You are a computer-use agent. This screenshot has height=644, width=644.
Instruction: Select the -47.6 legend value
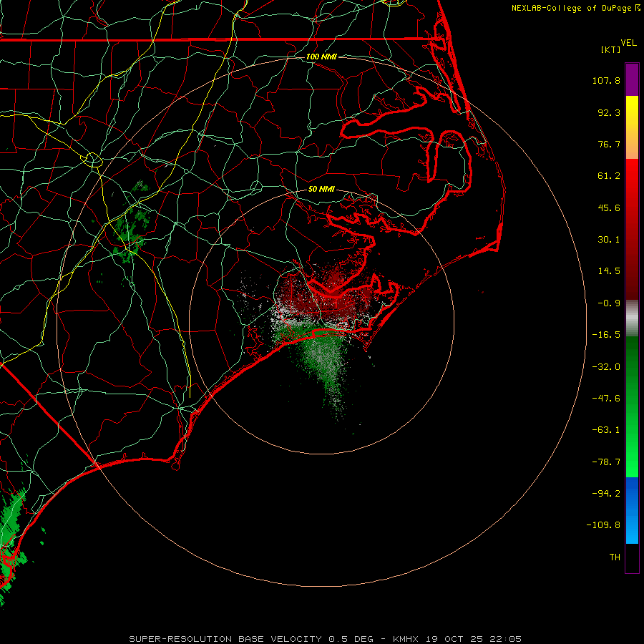pyautogui.click(x=606, y=399)
